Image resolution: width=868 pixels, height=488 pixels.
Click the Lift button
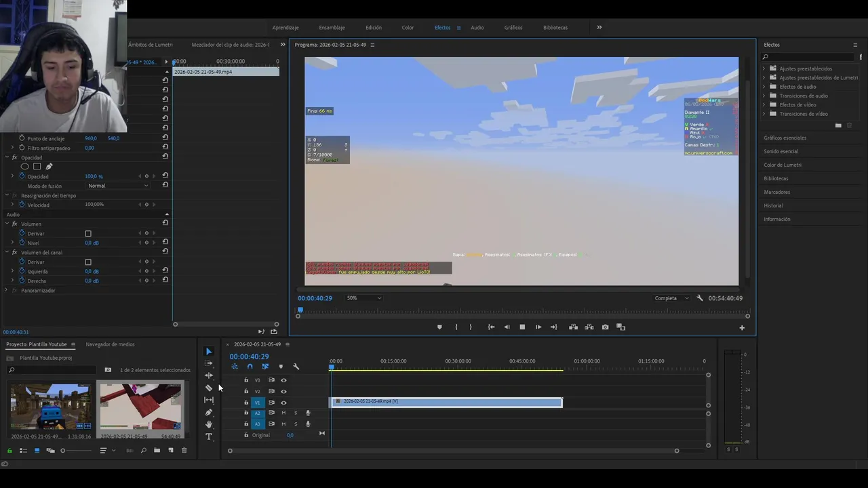pyautogui.click(x=573, y=327)
